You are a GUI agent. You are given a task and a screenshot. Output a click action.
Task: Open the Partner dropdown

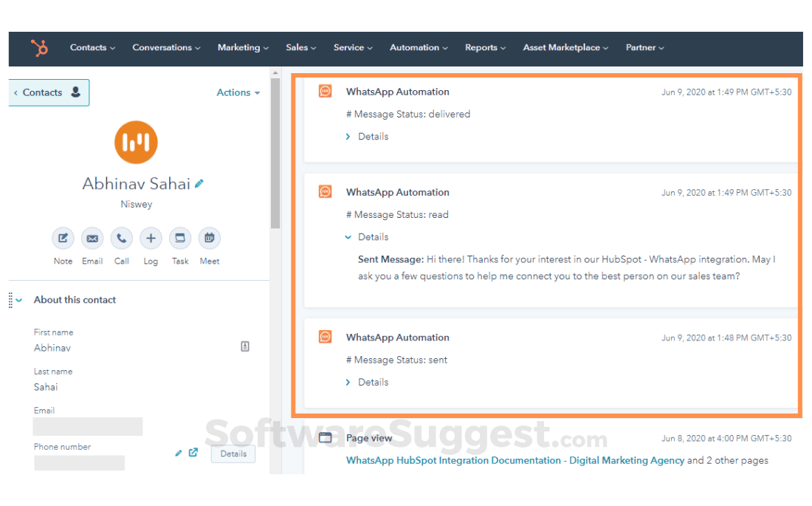point(644,48)
